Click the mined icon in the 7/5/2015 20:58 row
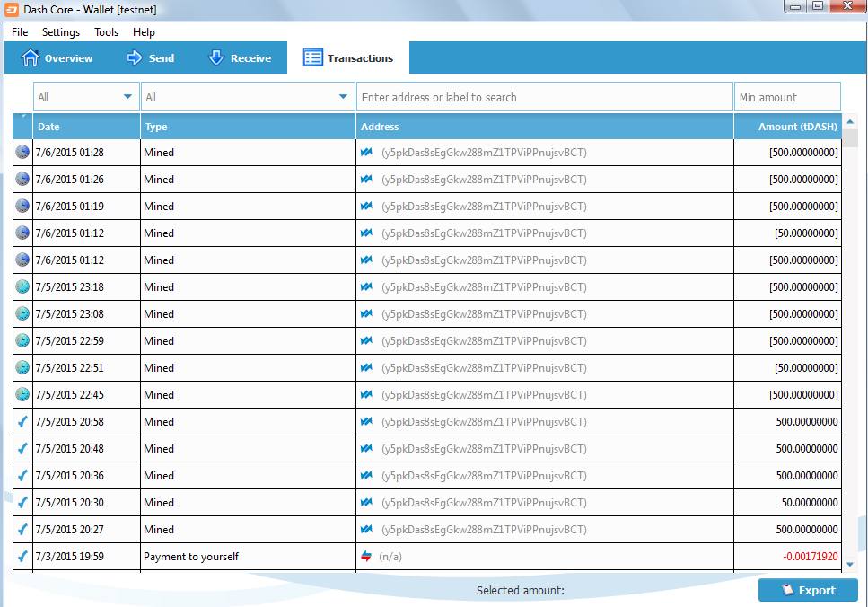The height and width of the screenshot is (607, 868). tap(366, 421)
